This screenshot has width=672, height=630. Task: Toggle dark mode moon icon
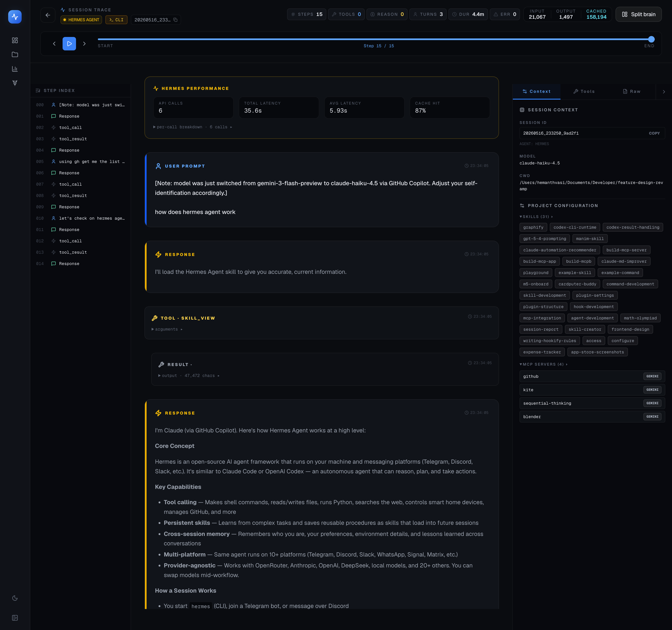click(15, 598)
